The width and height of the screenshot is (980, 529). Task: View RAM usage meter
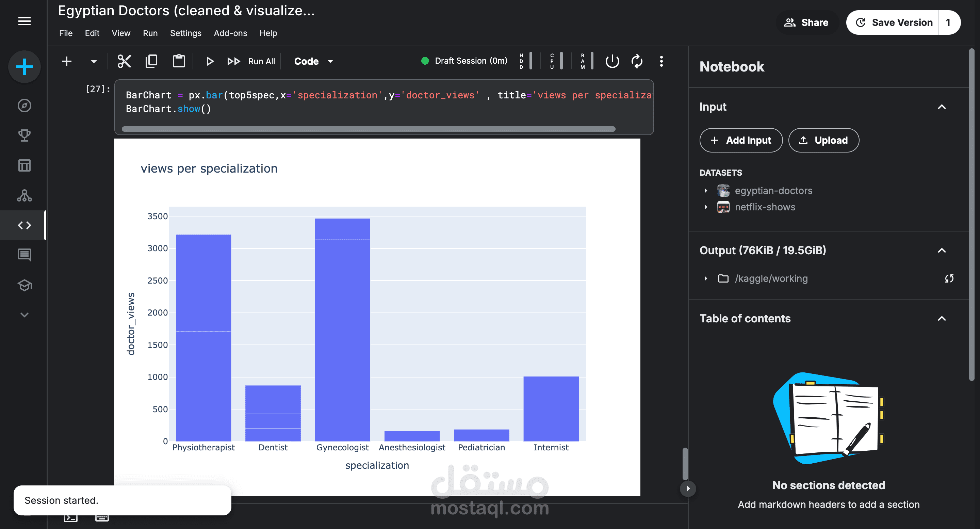point(587,61)
